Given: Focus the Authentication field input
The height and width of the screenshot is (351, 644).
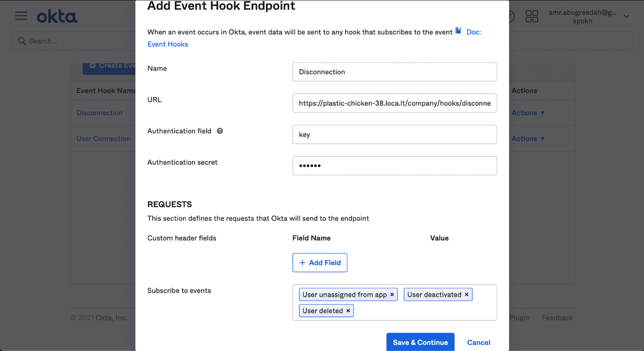Looking at the screenshot, I should pos(394,134).
